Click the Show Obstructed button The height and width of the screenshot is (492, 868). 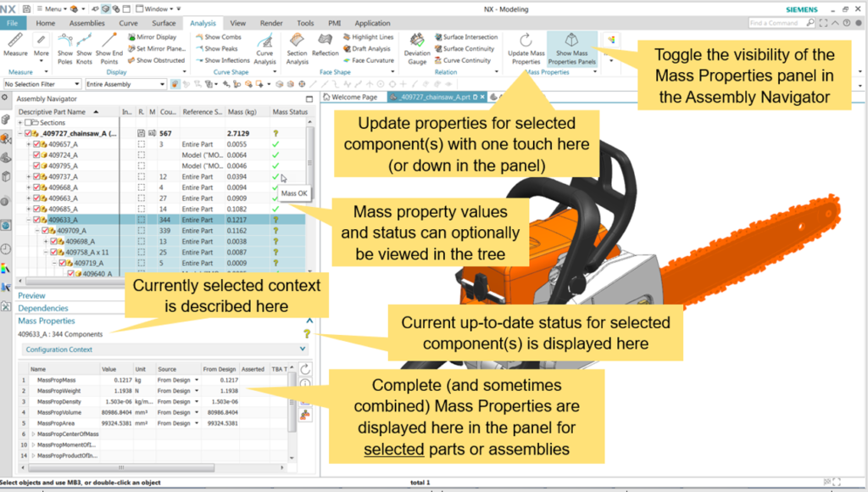(156, 60)
